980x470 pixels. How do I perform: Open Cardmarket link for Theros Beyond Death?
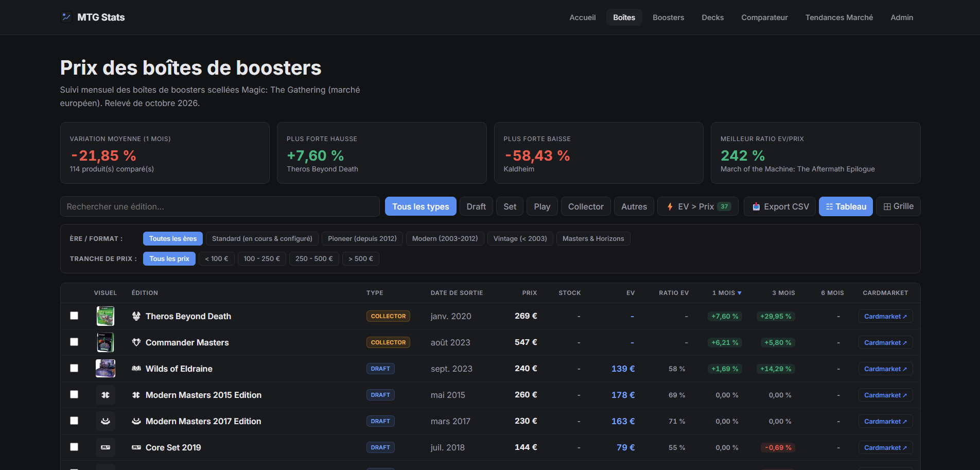point(885,316)
